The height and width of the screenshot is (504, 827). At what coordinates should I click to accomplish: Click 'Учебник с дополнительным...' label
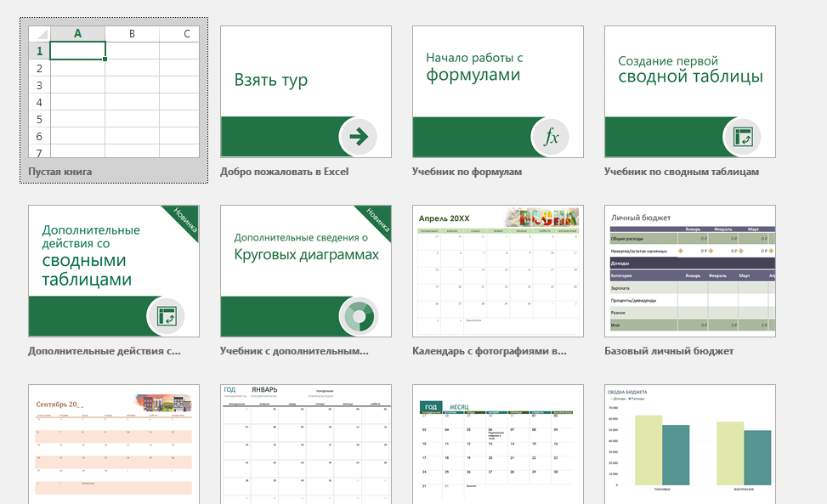click(294, 350)
